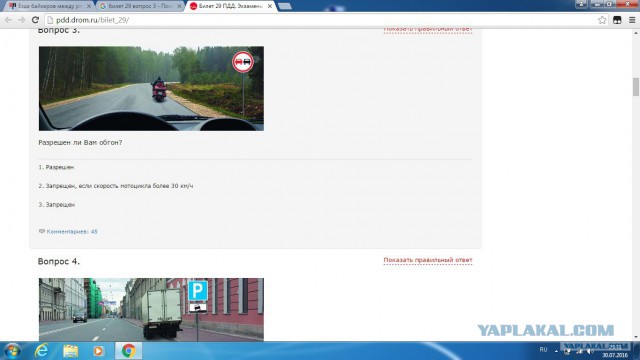This screenshot has width=640, height=360.
Task: Open the parking sign street image
Action: [151, 309]
